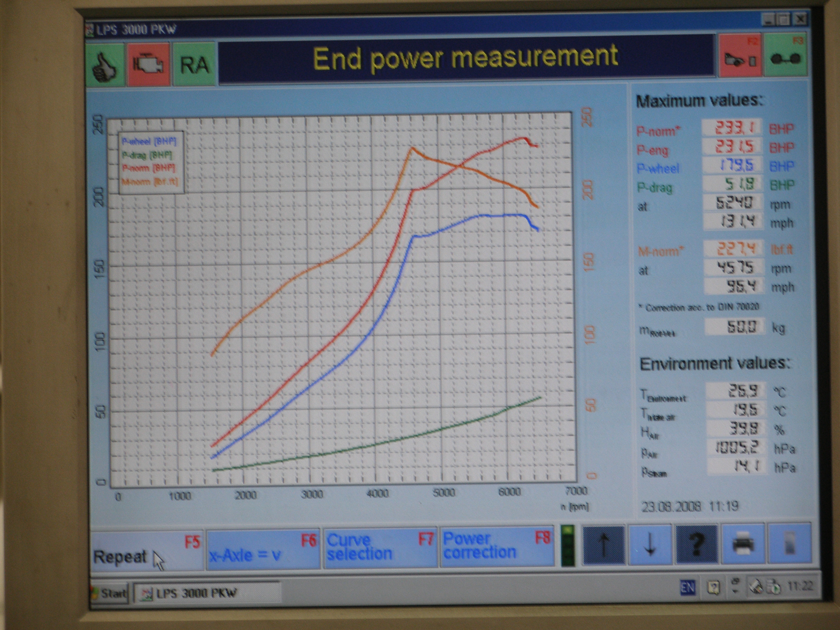Click the up arrow button
The width and height of the screenshot is (840, 630).
click(x=604, y=545)
